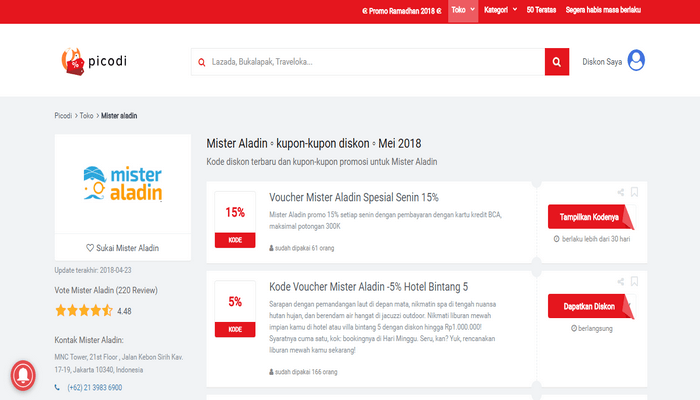Click Tampilkan Kodenya button

(591, 217)
